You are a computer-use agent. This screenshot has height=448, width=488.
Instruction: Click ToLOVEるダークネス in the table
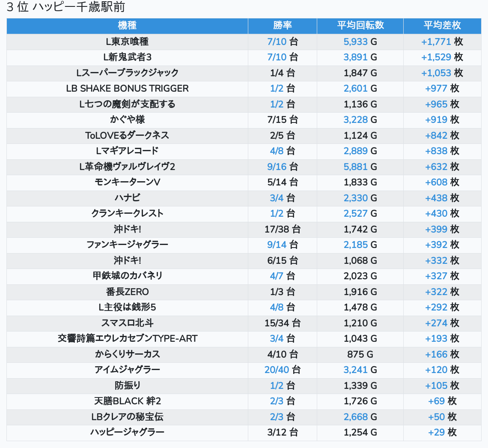[x=127, y=135]
